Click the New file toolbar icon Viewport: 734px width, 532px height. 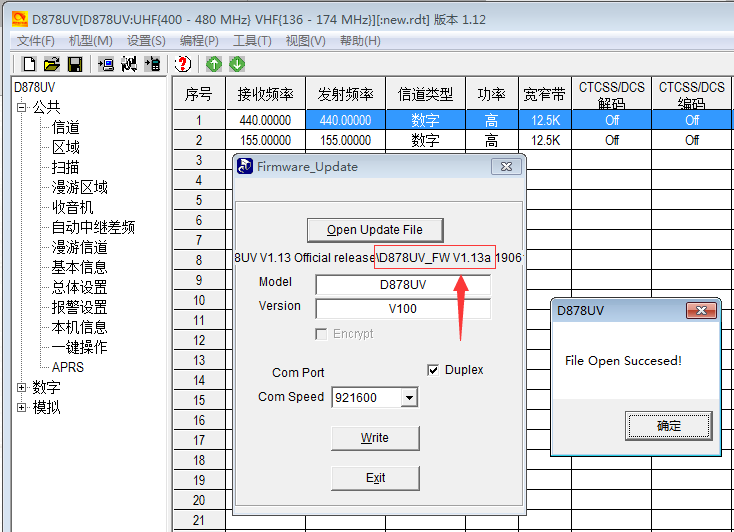tap(29, 64)
